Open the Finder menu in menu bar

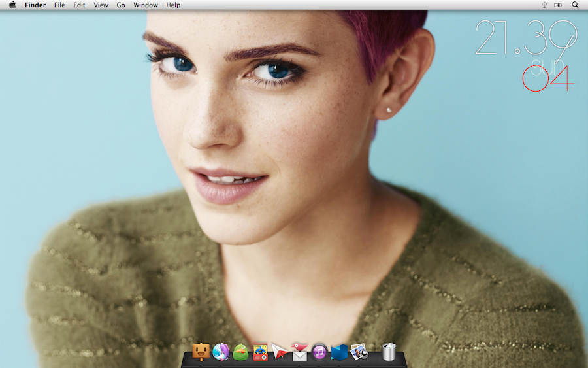(x=35, y=5)
